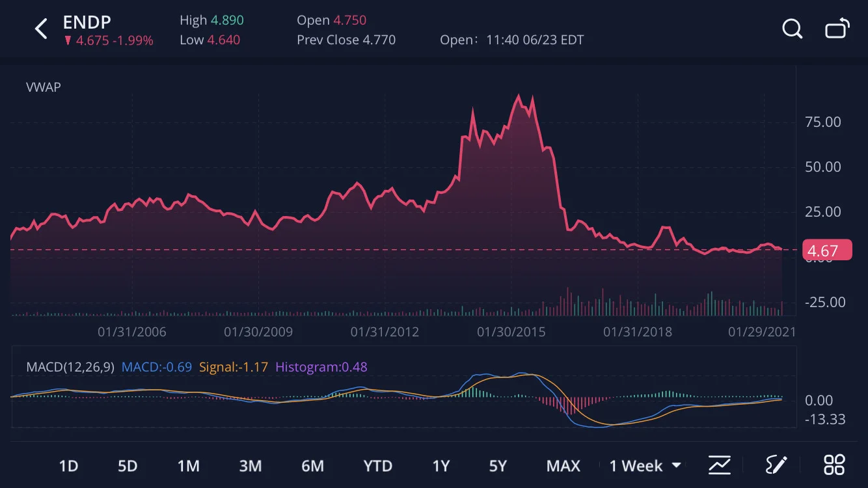Open the chart indicators line icon
The image size is (868, 488).
[719, 465]
